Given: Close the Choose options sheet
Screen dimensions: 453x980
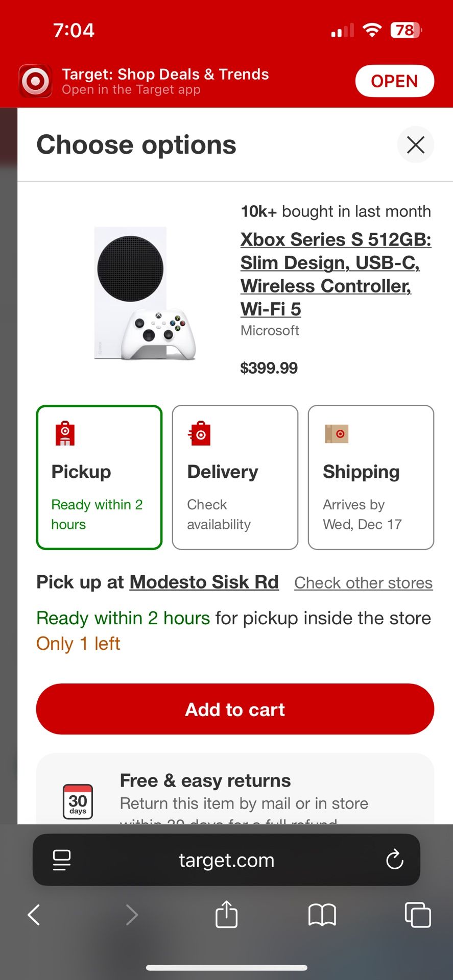Looking at the screenshot, I should pyautogui.click(x=415, y=144).
